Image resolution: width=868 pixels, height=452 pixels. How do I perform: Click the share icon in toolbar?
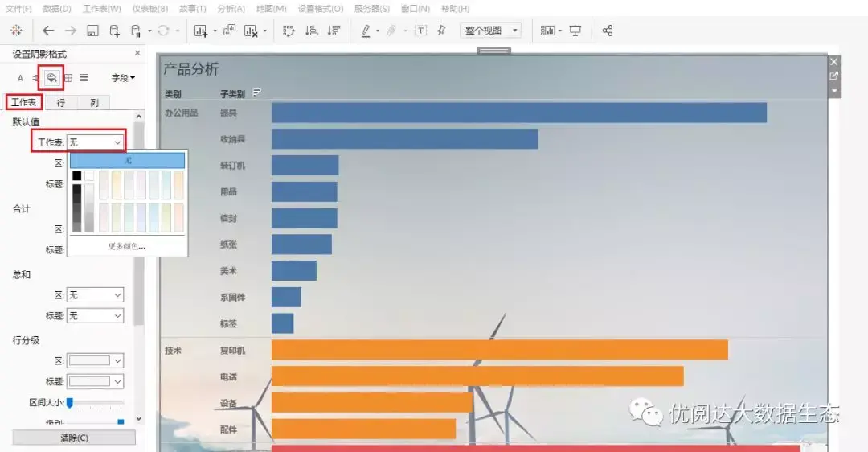point(608,31)
